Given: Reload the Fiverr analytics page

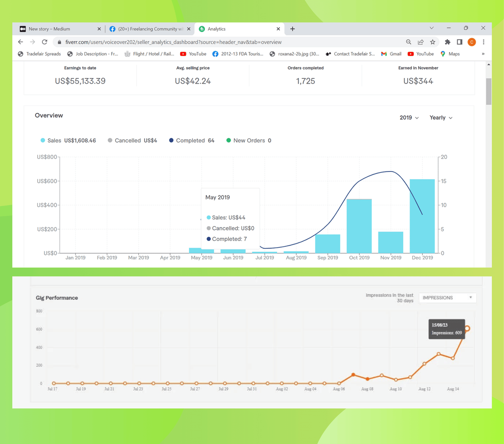Looking at the screenshot, I should [45, 42].
